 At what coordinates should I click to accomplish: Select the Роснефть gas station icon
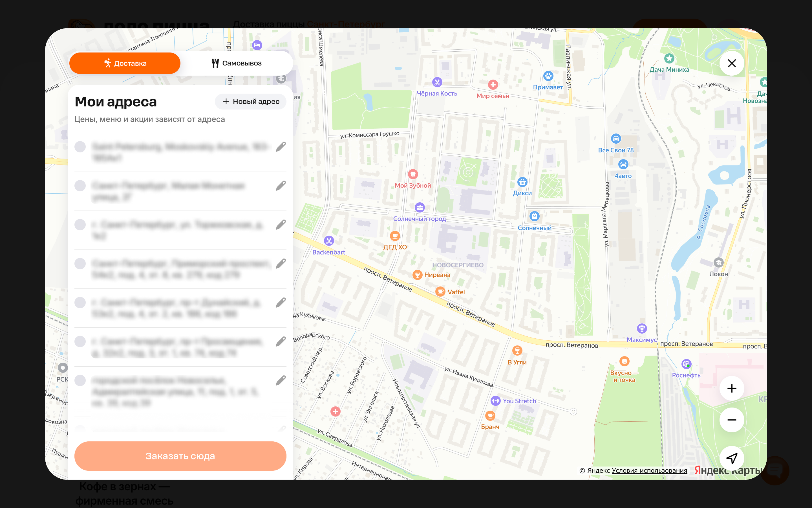coord(686,364)
